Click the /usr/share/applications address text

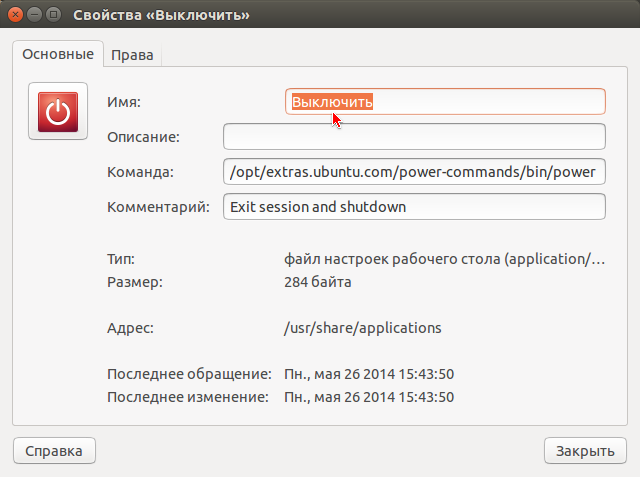click(x=362, y=328)
